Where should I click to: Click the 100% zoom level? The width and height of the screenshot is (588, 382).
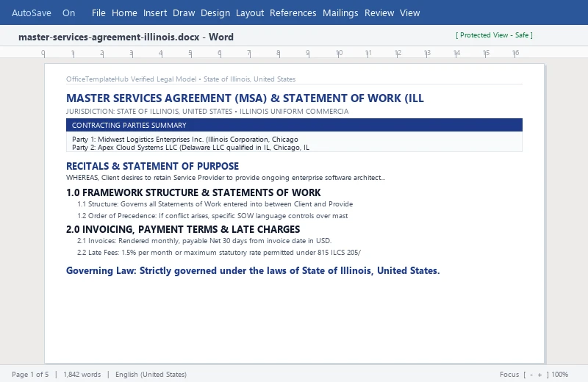[559, 374]
